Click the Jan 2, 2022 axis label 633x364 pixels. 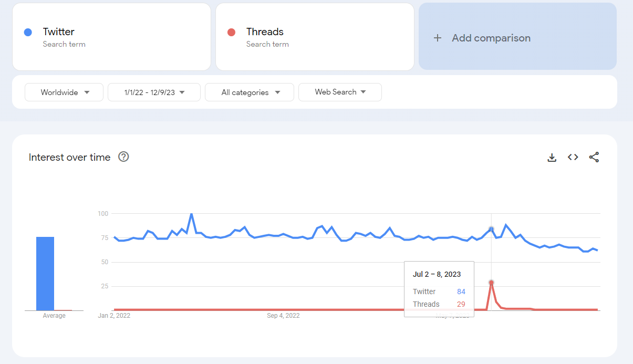click(114, 316)
